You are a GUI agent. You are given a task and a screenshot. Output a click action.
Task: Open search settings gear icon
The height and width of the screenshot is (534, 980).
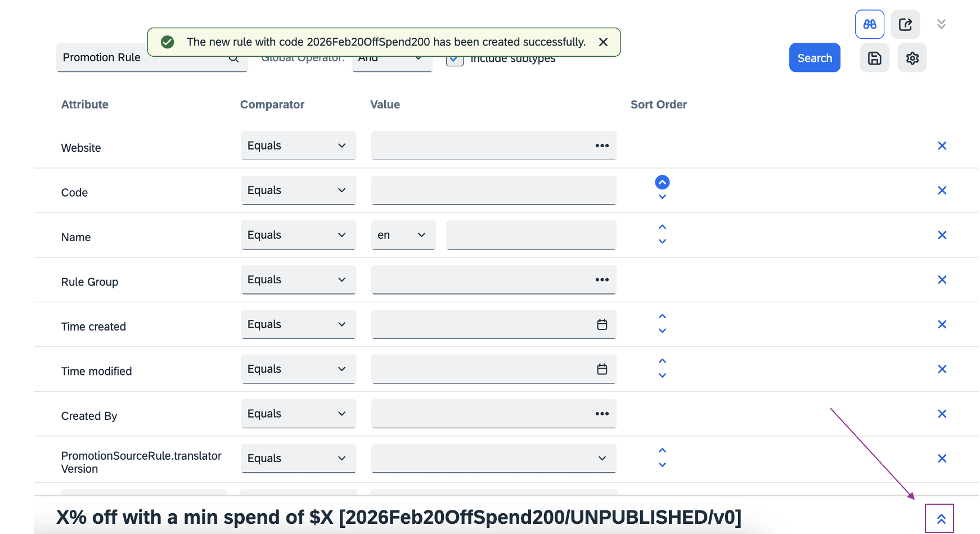coord(912,58)
